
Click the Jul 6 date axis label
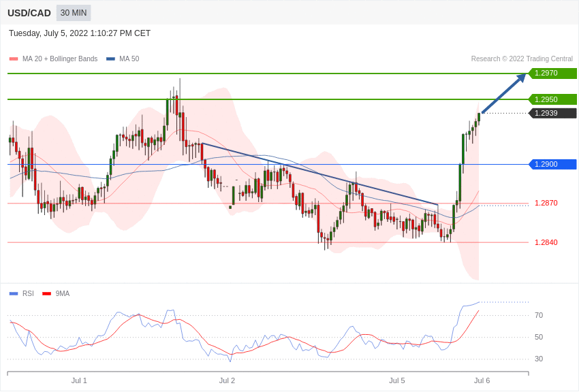coord(482,380)
